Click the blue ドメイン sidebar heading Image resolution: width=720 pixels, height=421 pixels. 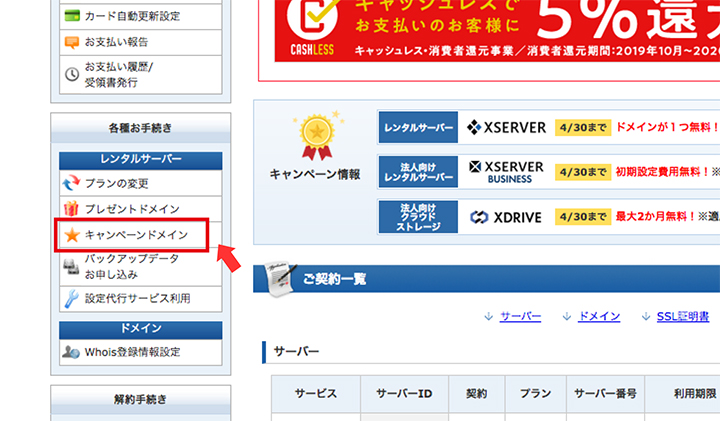pyautogui.click(x=141, y=330)
